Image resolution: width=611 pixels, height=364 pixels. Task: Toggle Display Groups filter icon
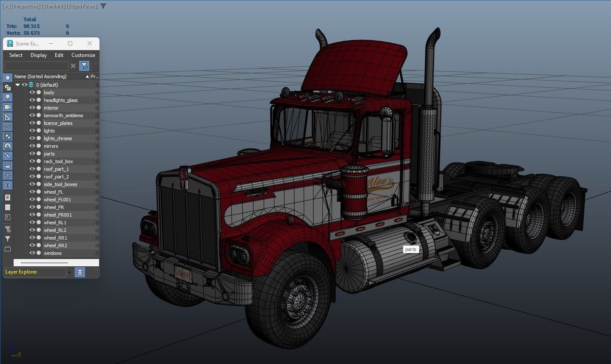coord(8,136)
